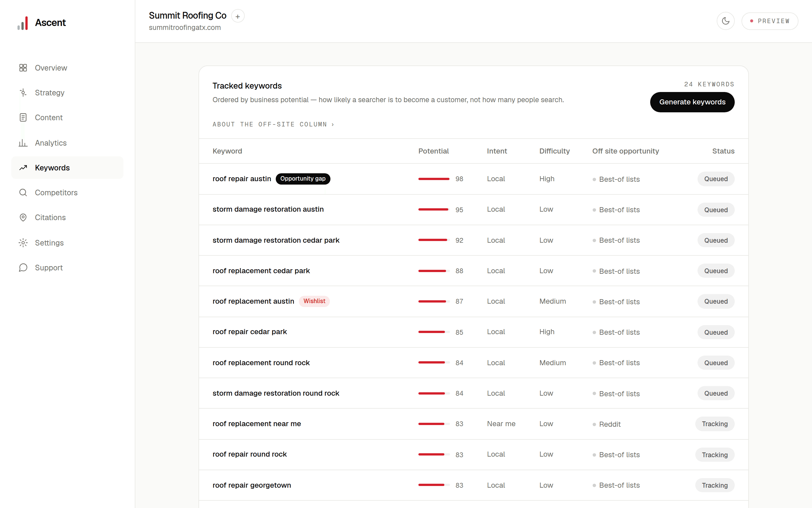The image size is (812, 508).
Task: Select keyword 'storm damage restoration cedar park'
Action: tap(276, 240)
